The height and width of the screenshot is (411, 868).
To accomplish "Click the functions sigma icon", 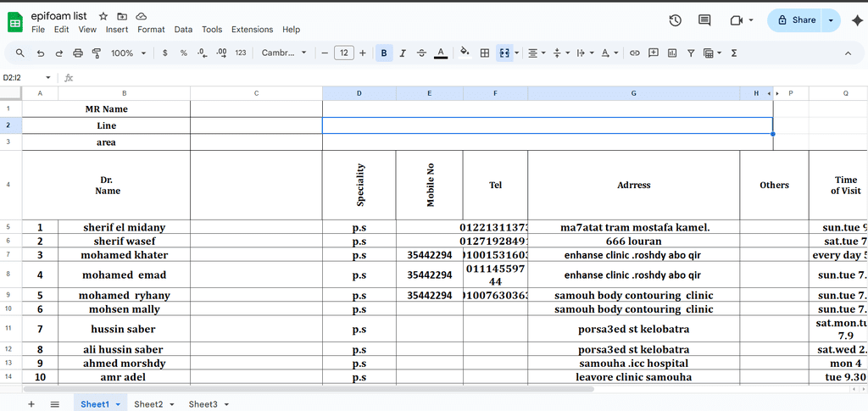I will point(733,53).
